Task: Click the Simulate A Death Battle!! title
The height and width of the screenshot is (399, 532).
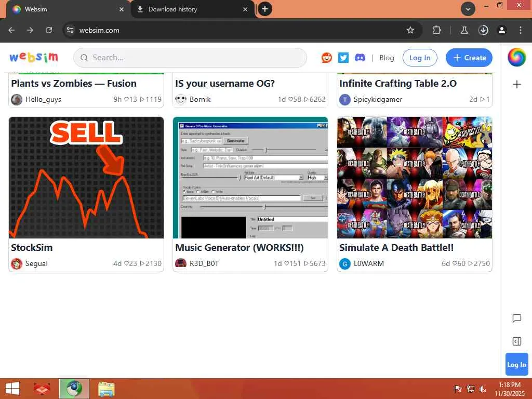Action: (396, 248)
